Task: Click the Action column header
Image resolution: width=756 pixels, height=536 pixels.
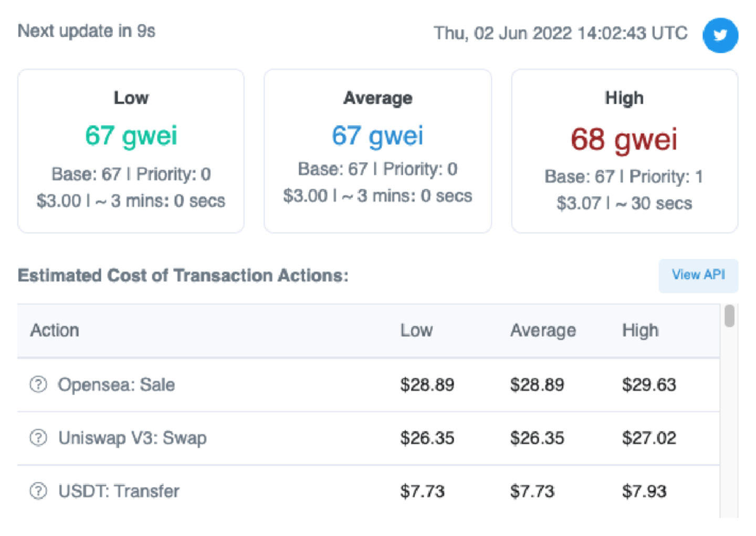Action: 55,330
